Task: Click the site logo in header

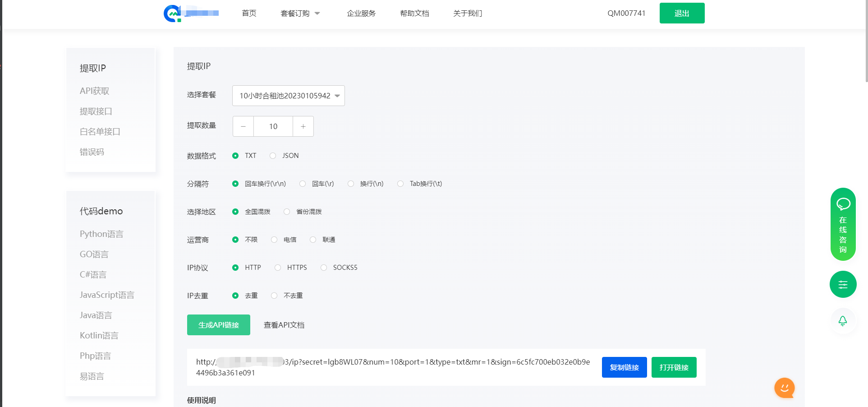Action: tap(191, 14)
